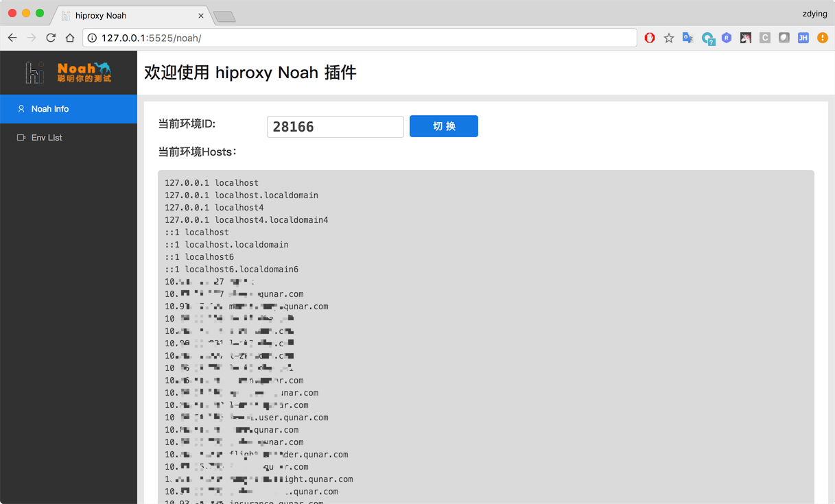Click the video icon beside Env List
835x504 pixels.
click(21, 138)
